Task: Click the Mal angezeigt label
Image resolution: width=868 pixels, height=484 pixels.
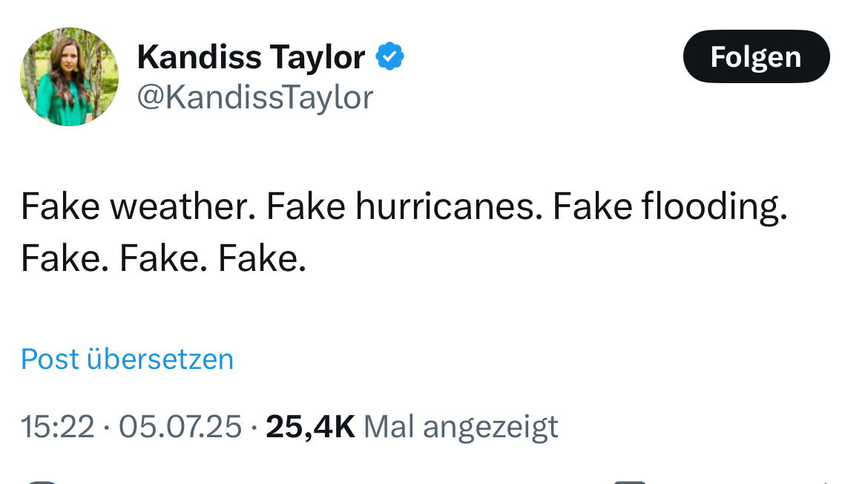Action: (x=461, y=427)
